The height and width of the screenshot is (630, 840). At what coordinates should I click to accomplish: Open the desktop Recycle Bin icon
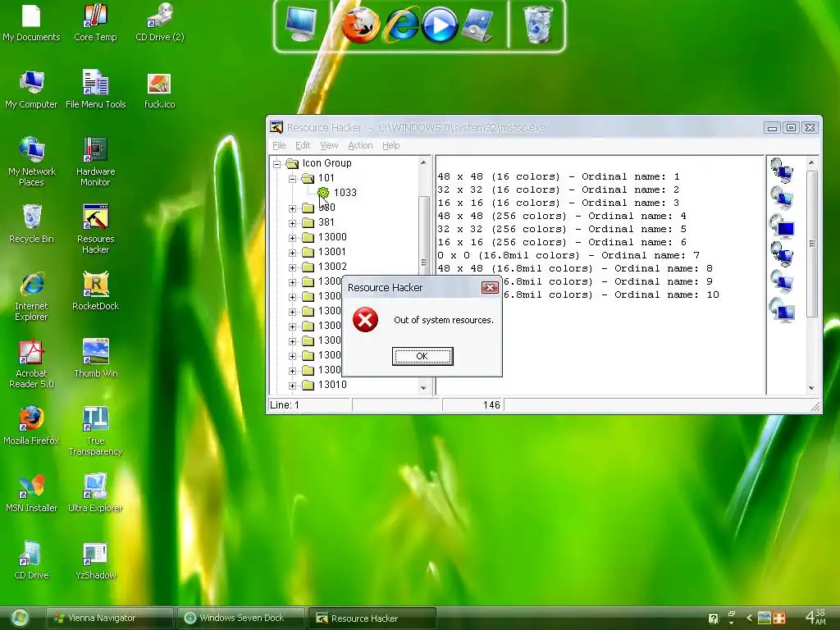[31, 225]
